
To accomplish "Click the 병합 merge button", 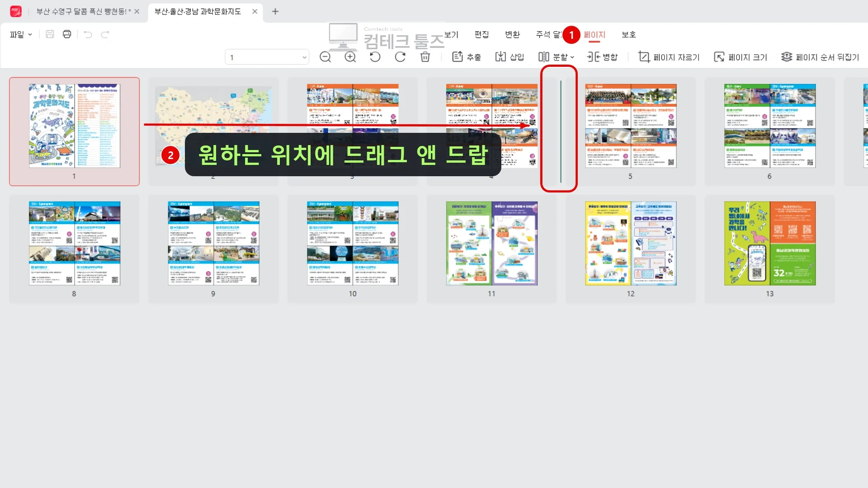I will (x=602, y=57).
